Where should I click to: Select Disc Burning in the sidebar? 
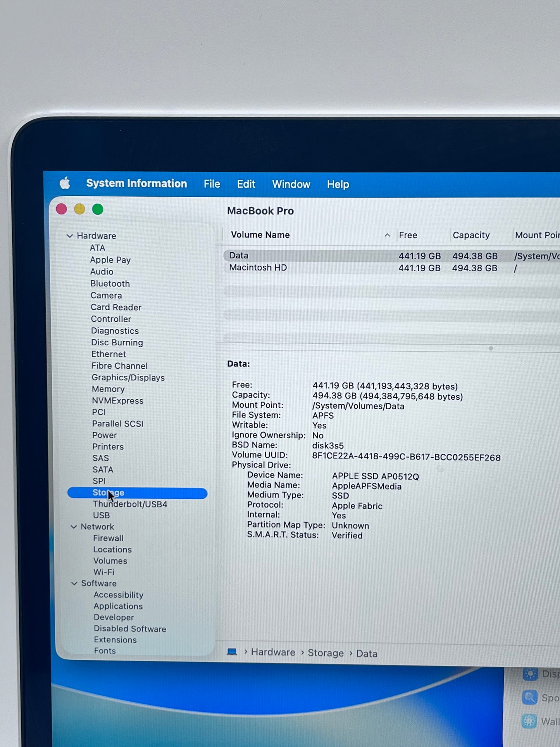coord(117,342)
